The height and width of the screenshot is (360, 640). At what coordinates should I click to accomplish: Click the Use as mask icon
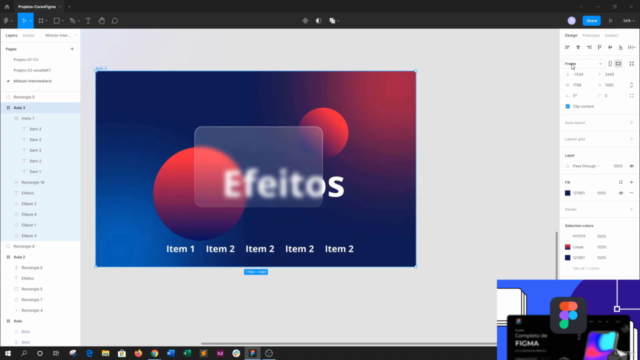click(x=318, y=21)
